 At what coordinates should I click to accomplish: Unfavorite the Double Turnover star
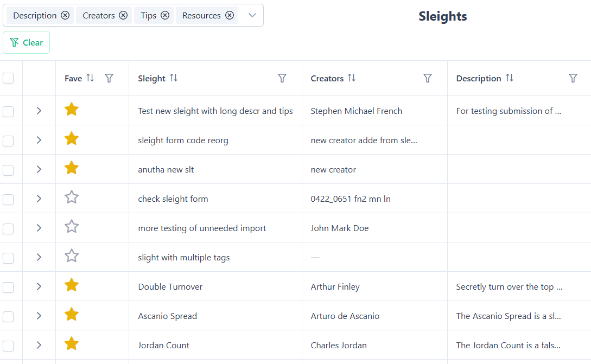[72, 285]
